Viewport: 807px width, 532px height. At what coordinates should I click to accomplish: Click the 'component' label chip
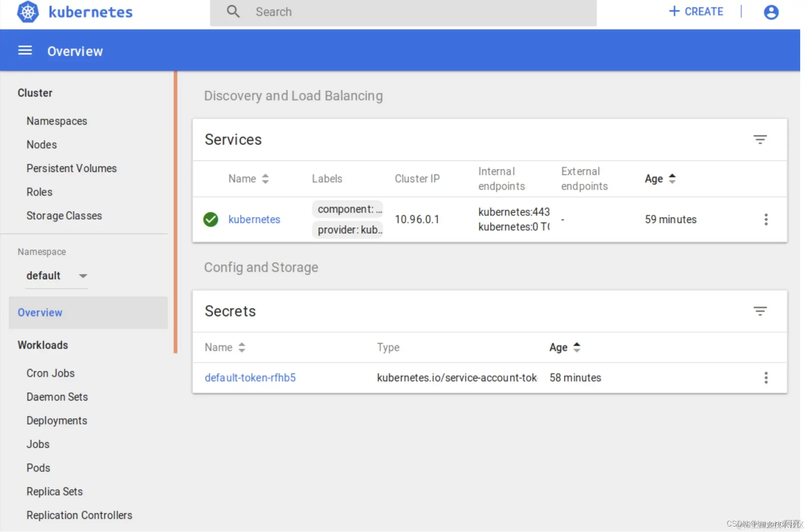[x=348, y=209]
